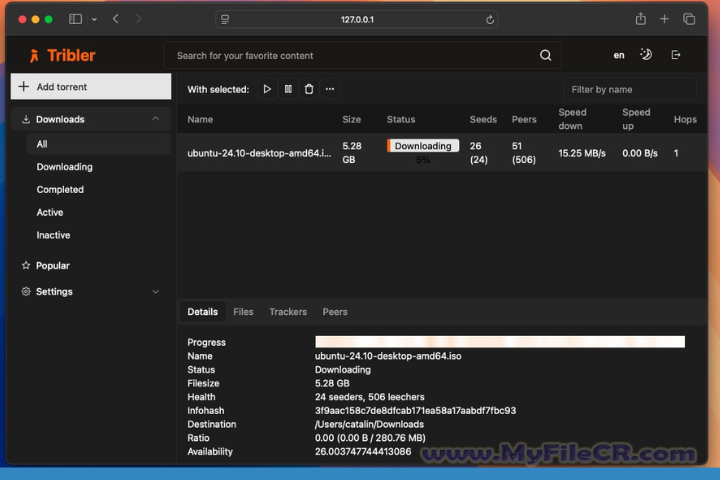The image size is (720, 480).
Task: Open more actions ellipsis menu
Action: (x=330, y=89)
